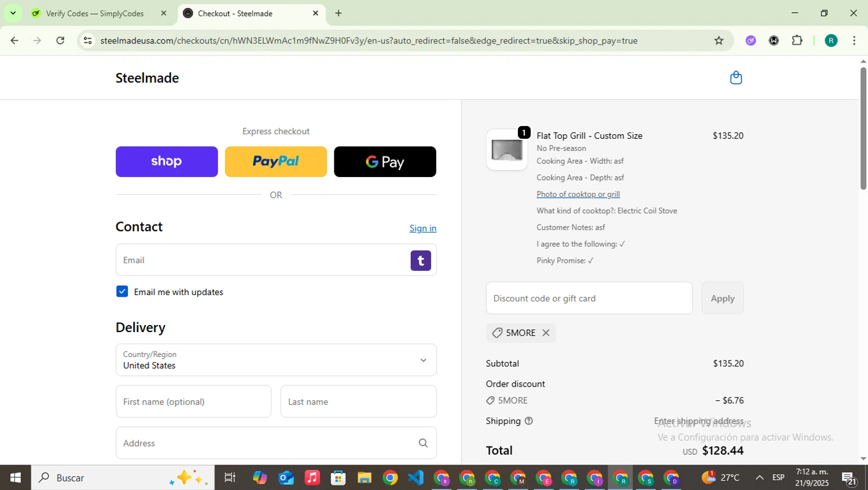Screen dimensions: 868x490
Task: Open File Explorer from taskbar
Action: point(364,478)
